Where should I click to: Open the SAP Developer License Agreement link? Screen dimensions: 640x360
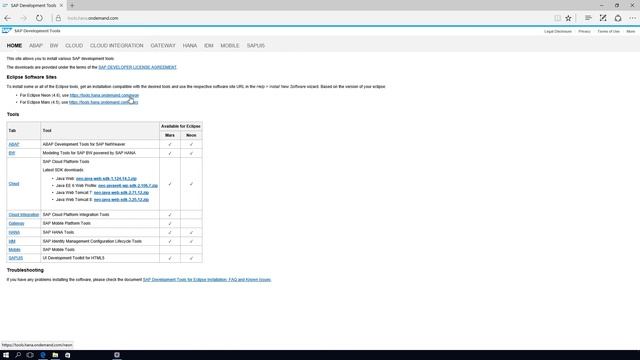click(138, 67)
